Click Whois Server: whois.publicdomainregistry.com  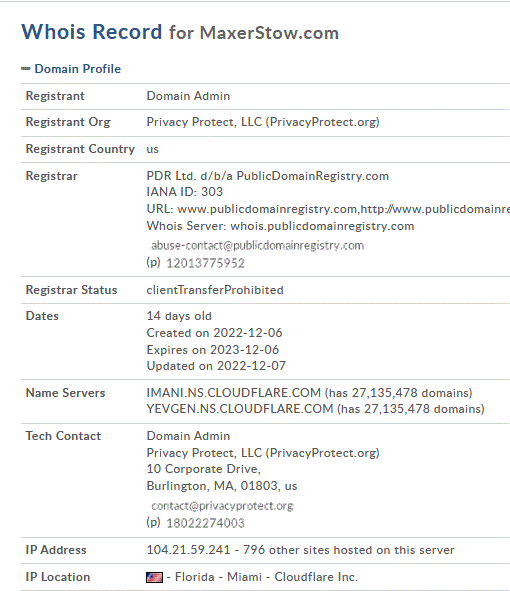point(280,226)
